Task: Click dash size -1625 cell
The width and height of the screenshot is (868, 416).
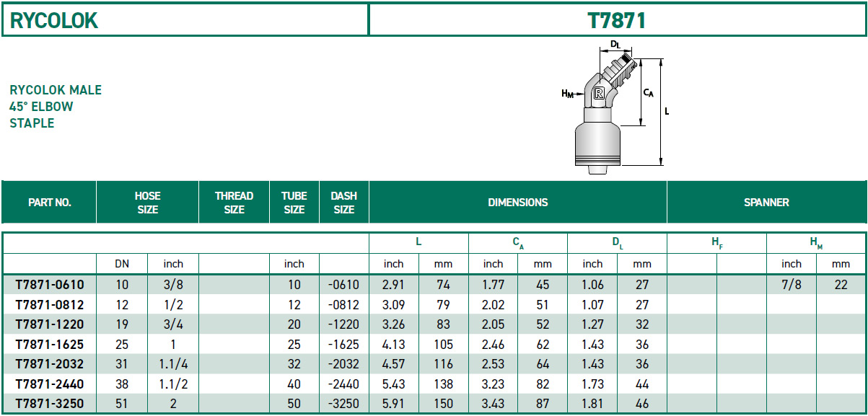Action: coord(343,344)
